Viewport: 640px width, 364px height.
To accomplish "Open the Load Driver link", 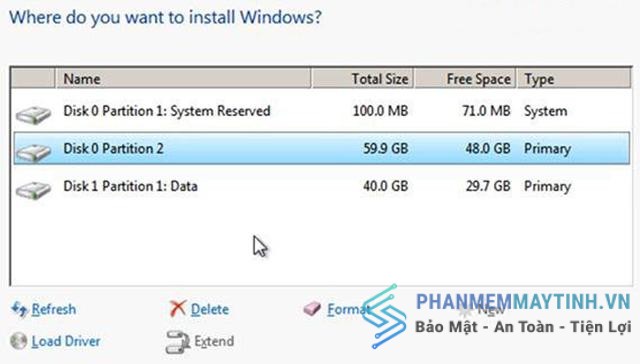I will point(66,341).
